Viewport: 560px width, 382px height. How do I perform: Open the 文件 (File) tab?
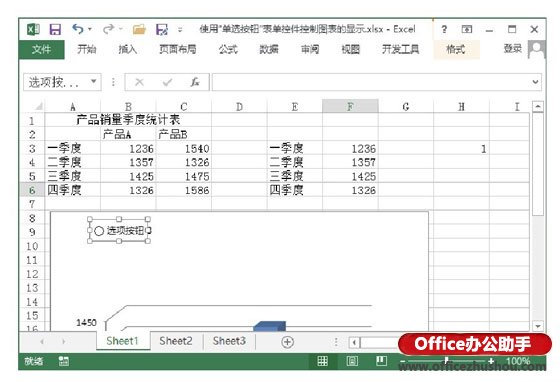pos(41,49)
